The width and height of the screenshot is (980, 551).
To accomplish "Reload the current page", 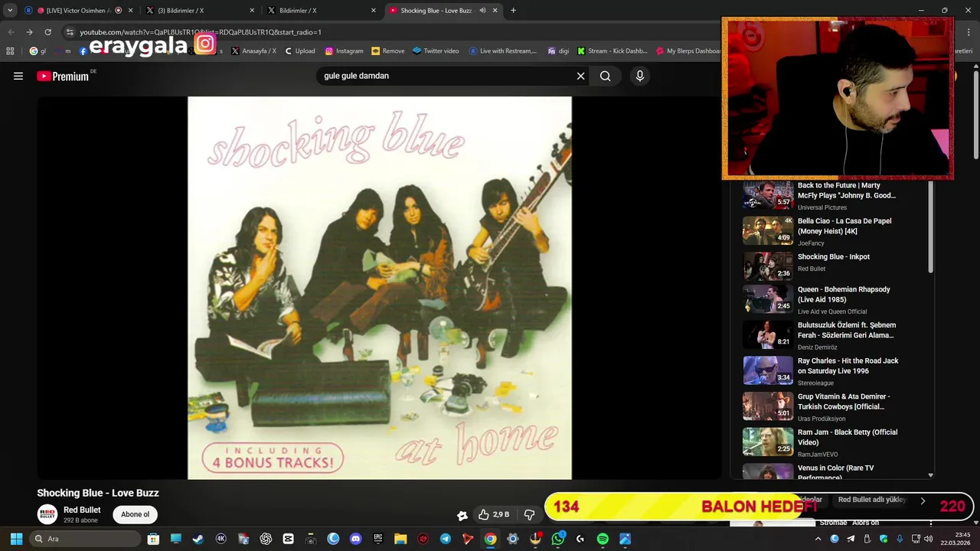I will [x=47, y=32].
